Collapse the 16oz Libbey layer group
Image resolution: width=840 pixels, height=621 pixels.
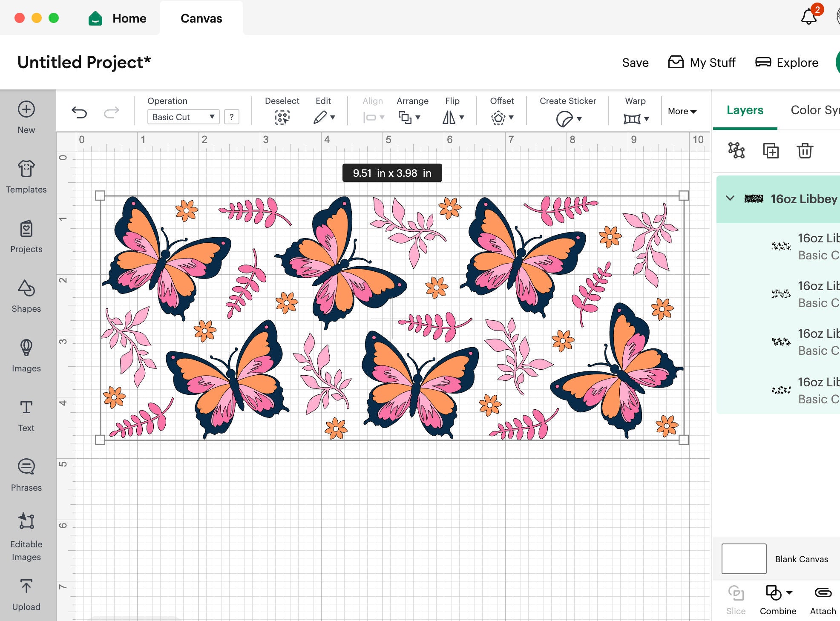pyautogui.click(x=730, y=198)
